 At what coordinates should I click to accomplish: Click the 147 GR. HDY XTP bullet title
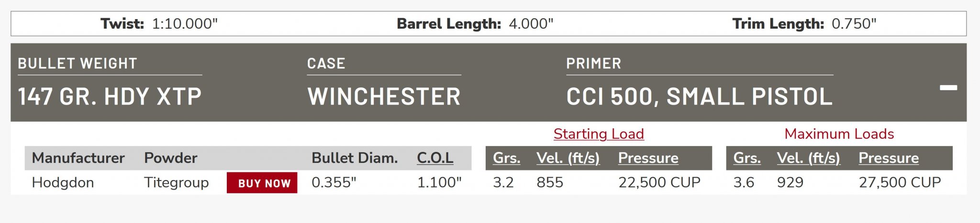click(x=110, y=97)
